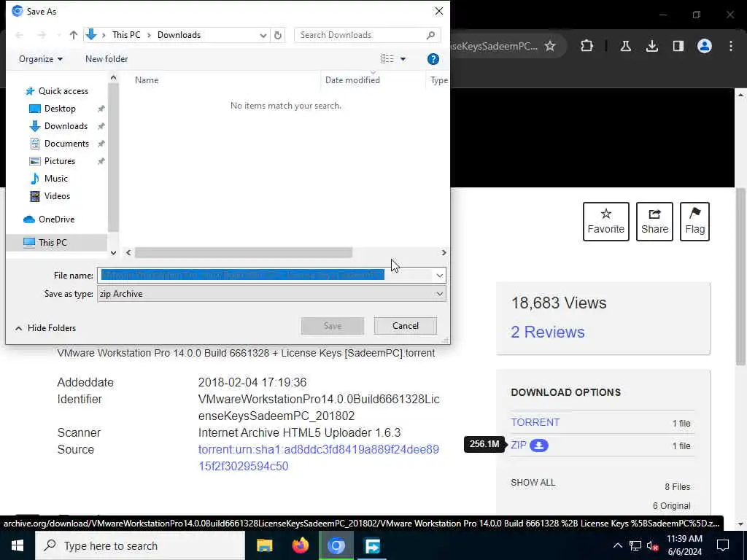Viewport: 747px width, 560px height.
Task: Click Favorite button on archive page
Action: point(606,222)
